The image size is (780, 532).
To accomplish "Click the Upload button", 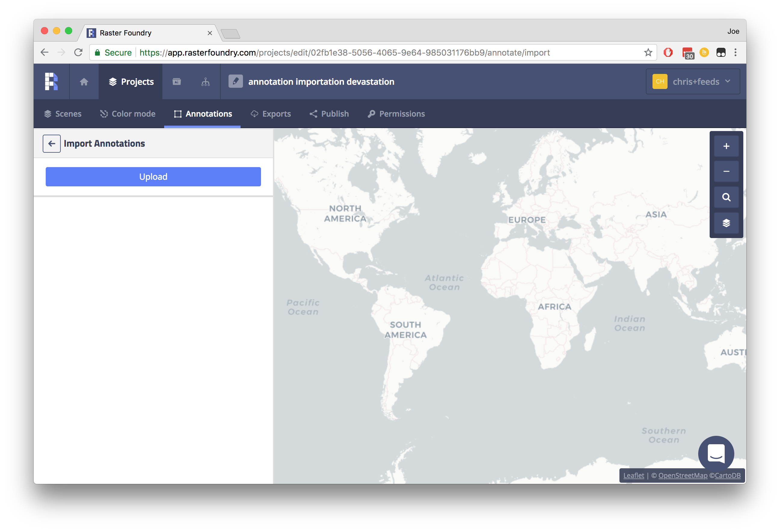I will pos(153,176).
